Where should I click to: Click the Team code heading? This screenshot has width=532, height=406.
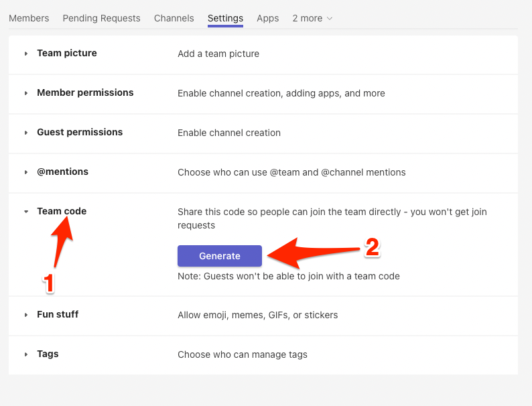point(62,211)
